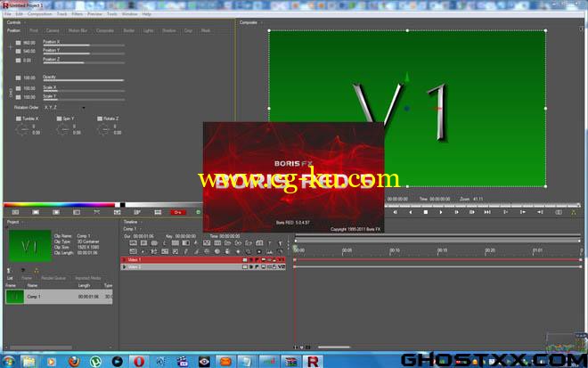588x368 pixels.
Task: Click the yellow-green icon at right of playback bar
Action: (574, 212)
